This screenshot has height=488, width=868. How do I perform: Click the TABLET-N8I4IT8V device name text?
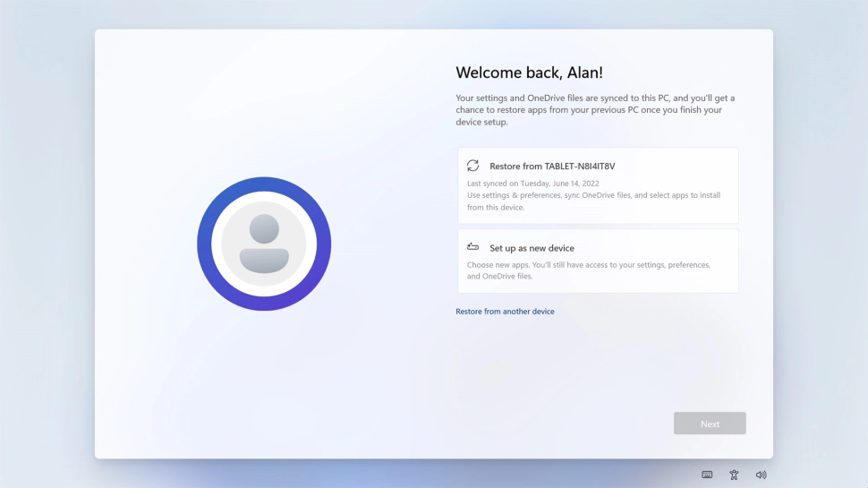580,167
